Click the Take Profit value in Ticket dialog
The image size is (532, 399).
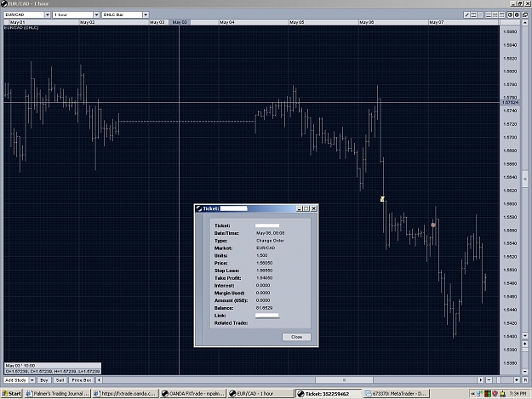[x=265, y=278]
